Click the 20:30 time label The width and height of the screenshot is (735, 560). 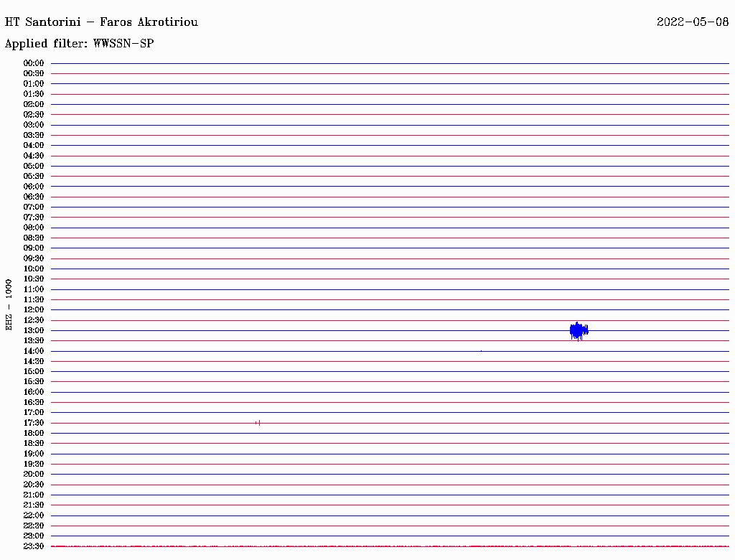[34, 485]
